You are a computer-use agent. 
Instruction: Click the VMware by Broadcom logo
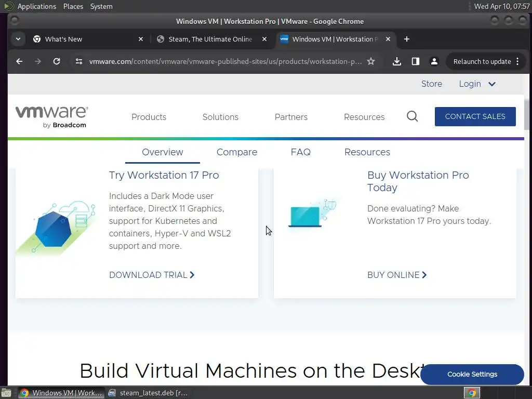pos(51,117)
